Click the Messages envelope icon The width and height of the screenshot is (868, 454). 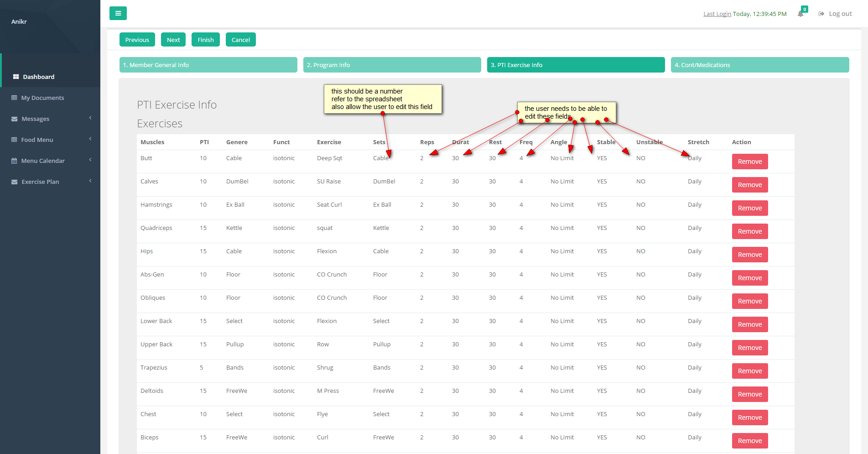click(15, 119)
